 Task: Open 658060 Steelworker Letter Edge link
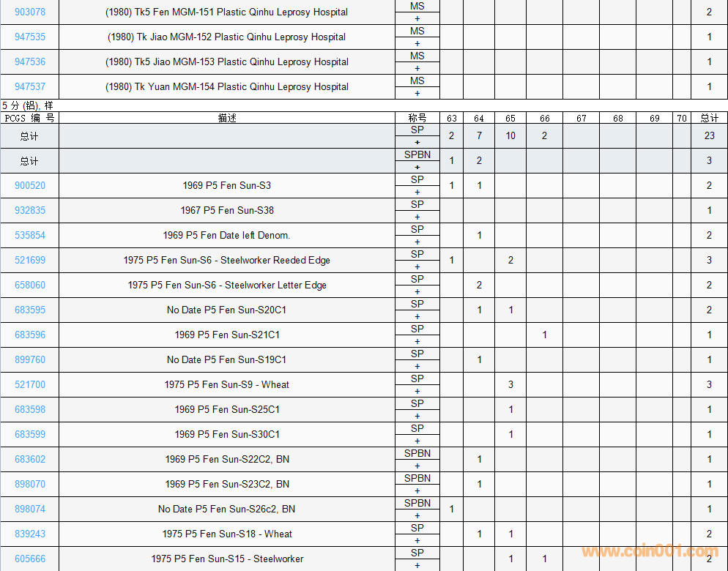click(x=30, y=285)
